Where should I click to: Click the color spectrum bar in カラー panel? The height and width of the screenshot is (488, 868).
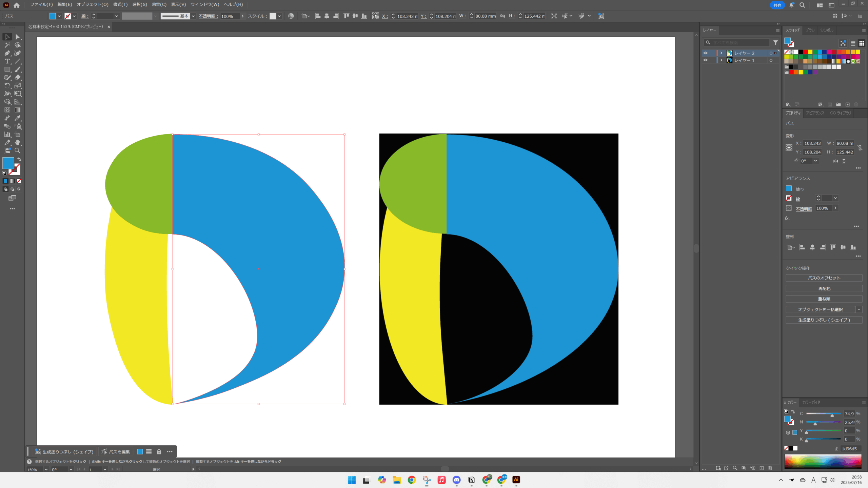point(823,462)
